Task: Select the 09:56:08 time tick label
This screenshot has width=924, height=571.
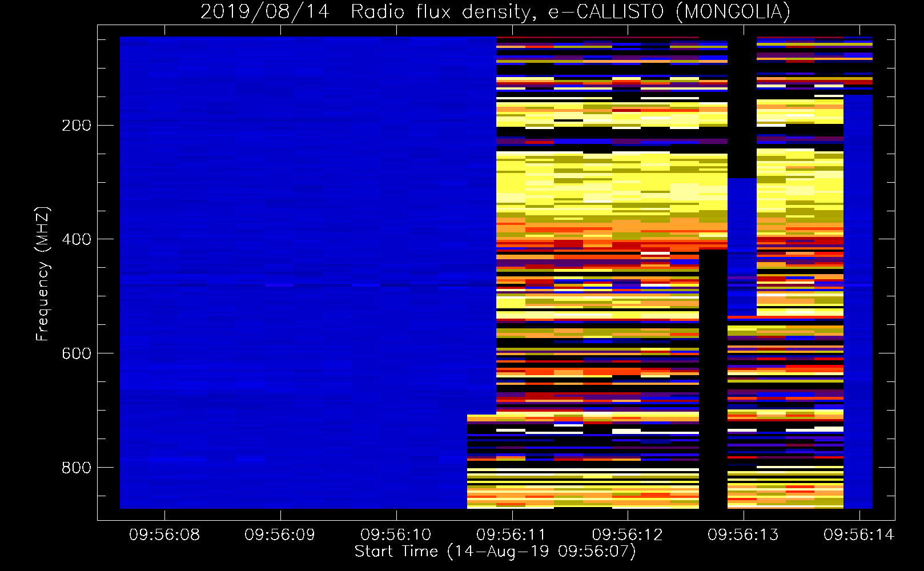Action: coord(164,535)
